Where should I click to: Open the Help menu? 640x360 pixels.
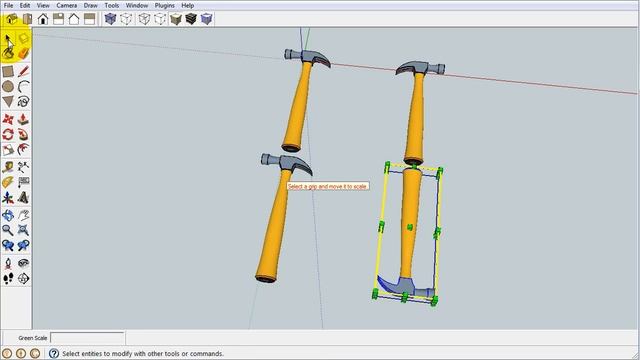(188, 6)
